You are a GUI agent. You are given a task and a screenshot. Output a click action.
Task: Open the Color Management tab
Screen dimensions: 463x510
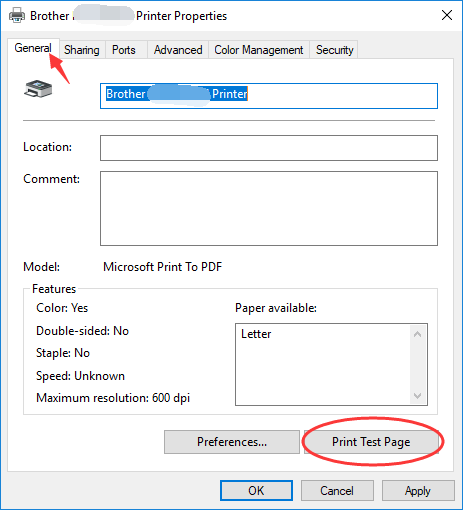[259, 50]
